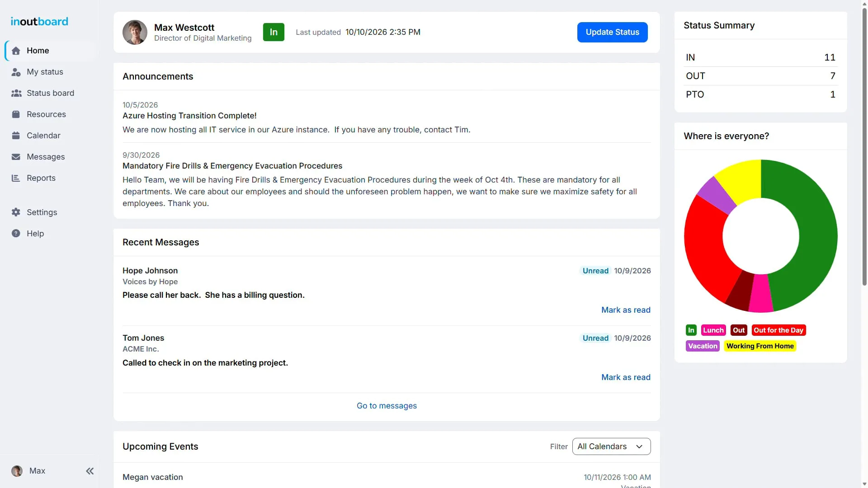Open the Reports menu item
The height and width of the screenshot is (488, 868).
point(41,178)
